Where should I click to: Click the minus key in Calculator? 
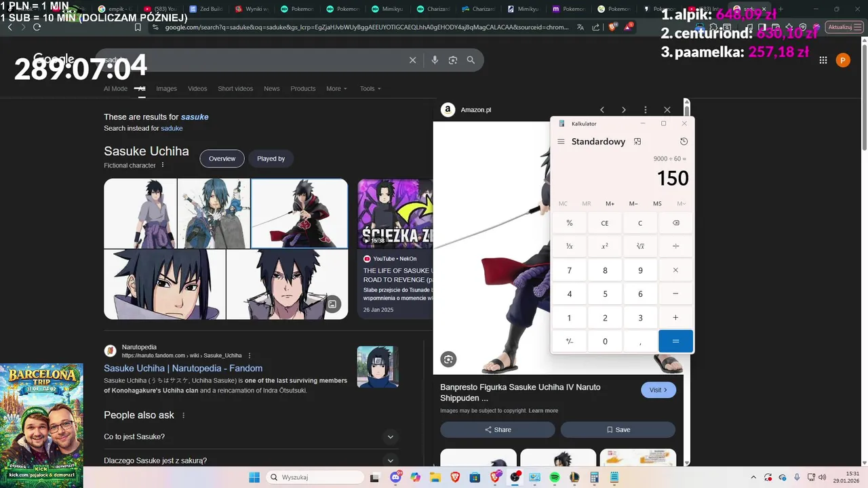(x=675, y=294)
